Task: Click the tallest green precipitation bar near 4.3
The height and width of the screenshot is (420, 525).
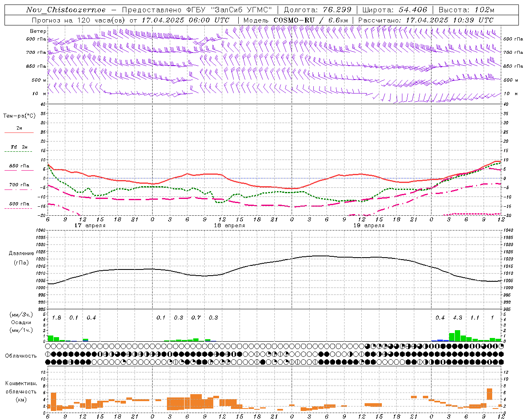Action: [457, 336]
